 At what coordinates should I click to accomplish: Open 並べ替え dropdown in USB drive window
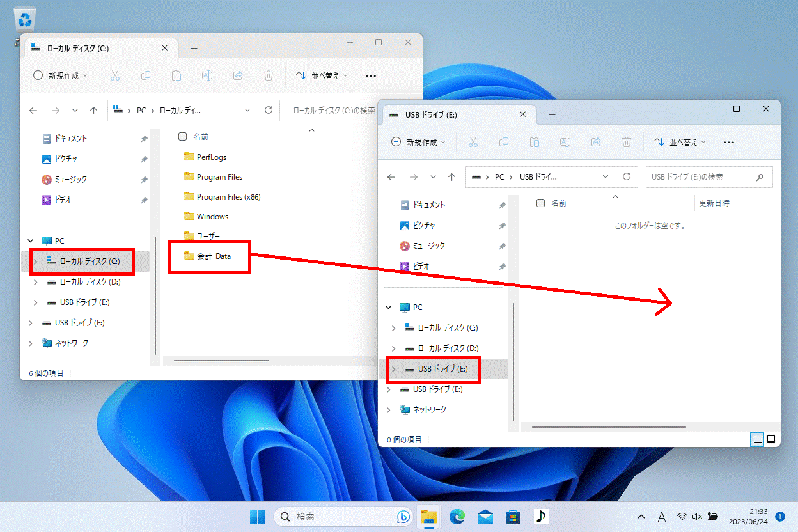point(679,142)
